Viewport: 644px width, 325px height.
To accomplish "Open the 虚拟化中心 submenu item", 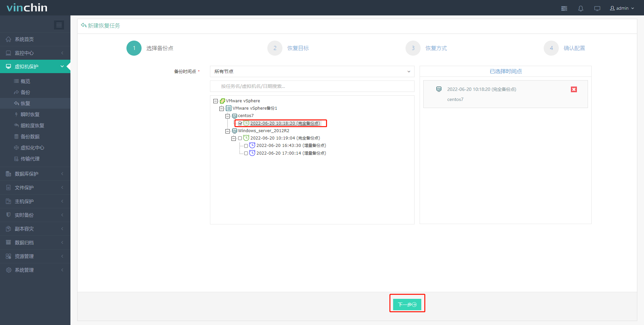I will [35, 148].
